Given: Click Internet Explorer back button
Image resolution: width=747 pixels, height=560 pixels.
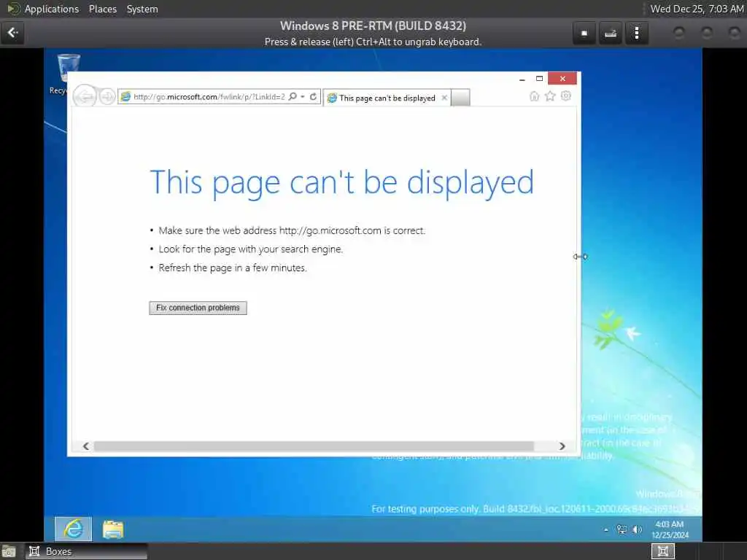Looking at the screenshot, I should pyautogui.click(x=85, y=97).
